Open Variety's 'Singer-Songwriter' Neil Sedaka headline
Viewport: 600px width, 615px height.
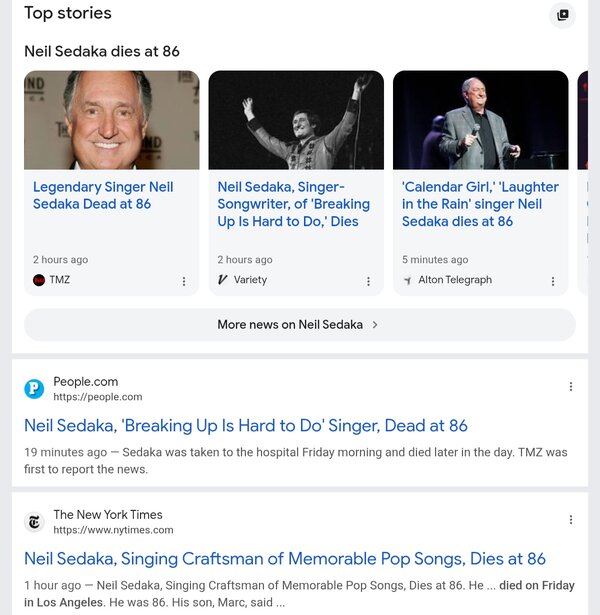(x=294, y=204)
